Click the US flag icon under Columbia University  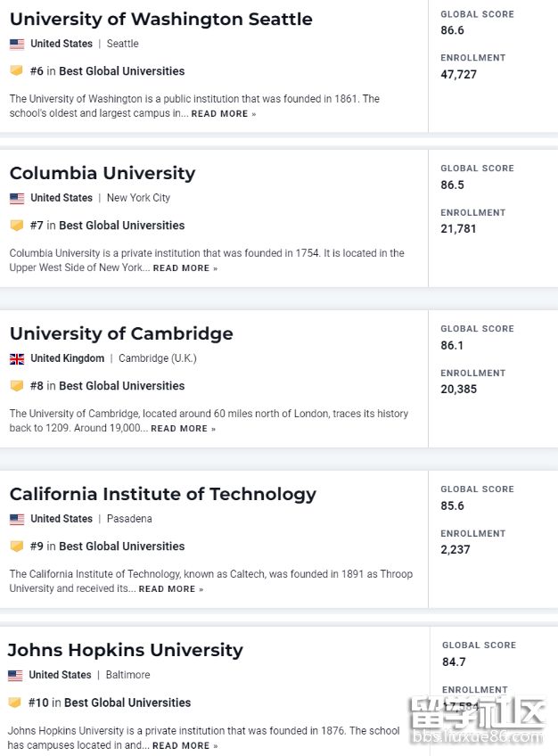click(x=17, y=198)
